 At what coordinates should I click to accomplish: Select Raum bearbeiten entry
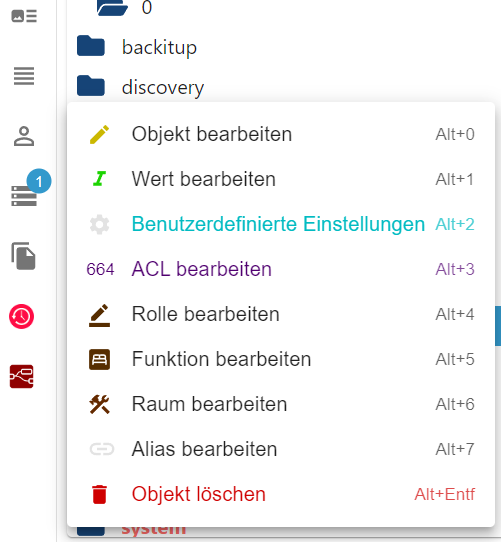281,404
